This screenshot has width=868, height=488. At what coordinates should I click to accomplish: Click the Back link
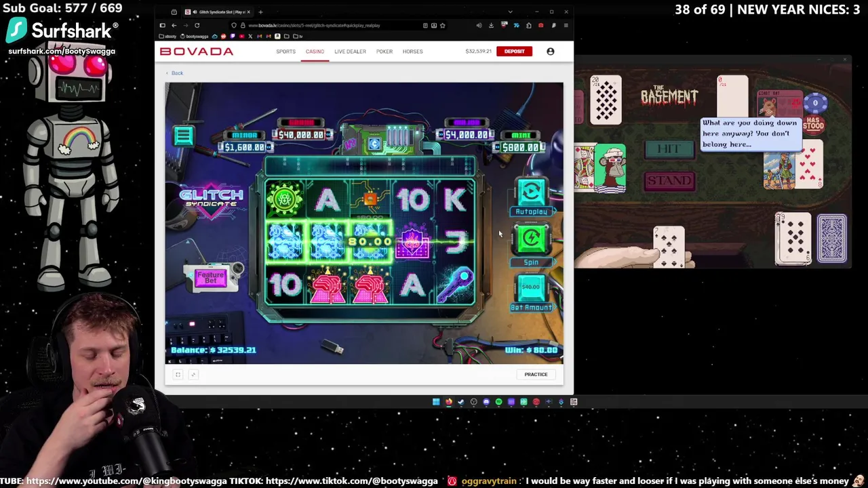[x=175, y=73]
